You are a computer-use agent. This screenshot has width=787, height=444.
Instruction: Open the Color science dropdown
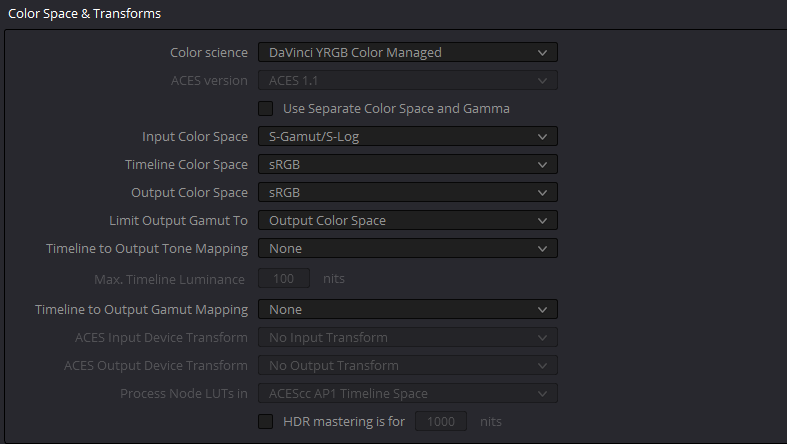408,52
